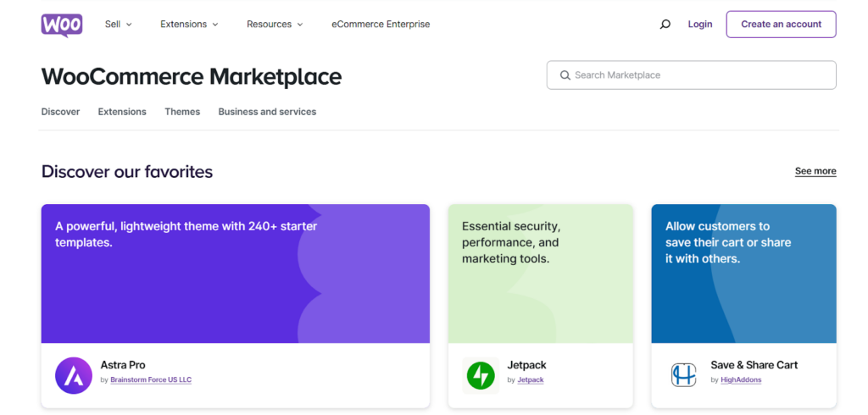
Task: Click the See more link
Action: (x=815, y=171)
